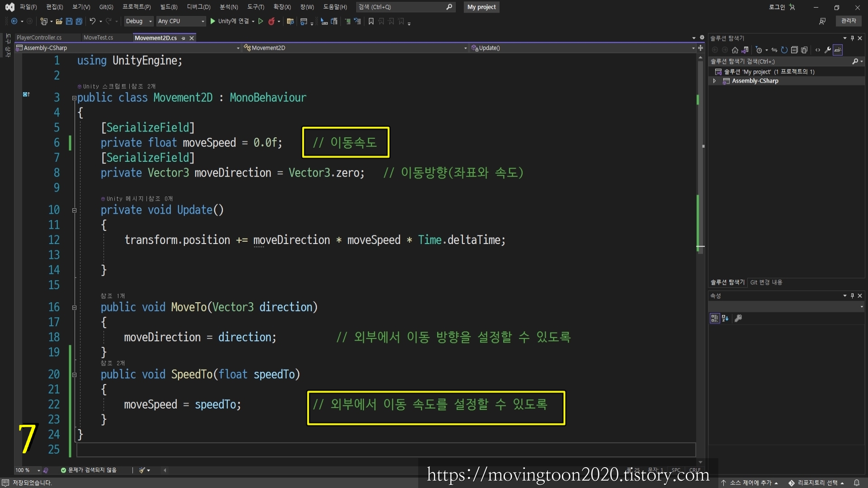868x488 pixels.
Task: Click the feedback icon near admin button
Action: [822, 21]
